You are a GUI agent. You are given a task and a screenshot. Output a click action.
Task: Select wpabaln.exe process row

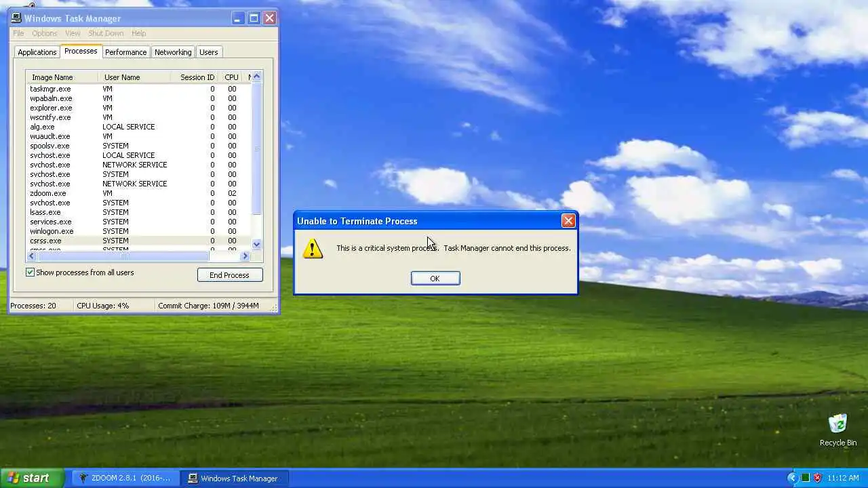tap(138, 98)
